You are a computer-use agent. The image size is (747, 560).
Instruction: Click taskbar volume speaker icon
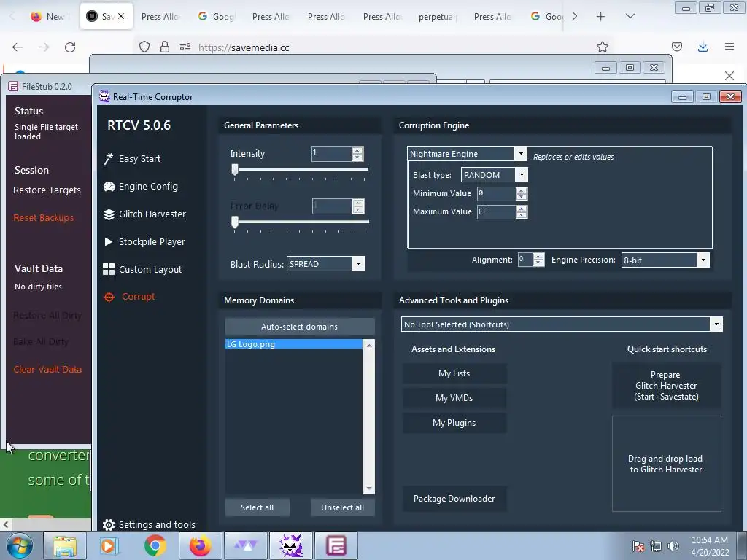click(673, 546)
